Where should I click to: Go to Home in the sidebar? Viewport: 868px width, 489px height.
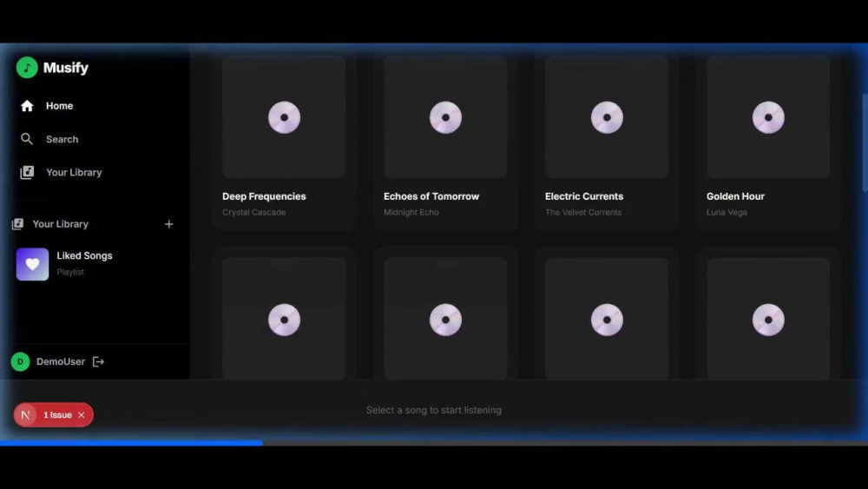point(59,106)
